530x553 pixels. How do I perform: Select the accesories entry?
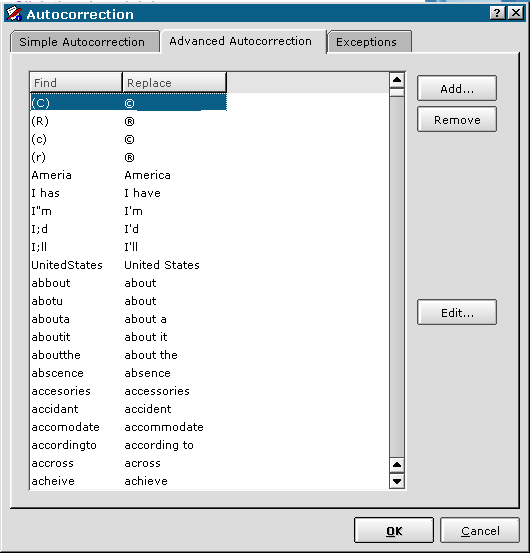(128, 391)
